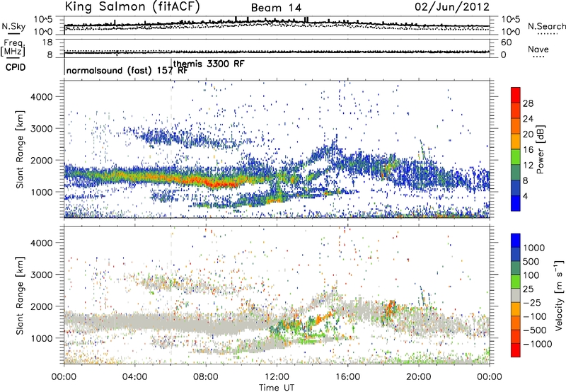Click the '16:00' time tick label
This screenshot has width=566, height=392.
point(347,377)
